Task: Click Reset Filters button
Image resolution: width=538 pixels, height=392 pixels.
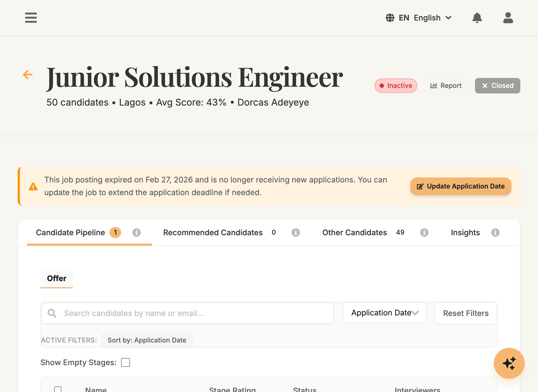Action: [466, 313]
